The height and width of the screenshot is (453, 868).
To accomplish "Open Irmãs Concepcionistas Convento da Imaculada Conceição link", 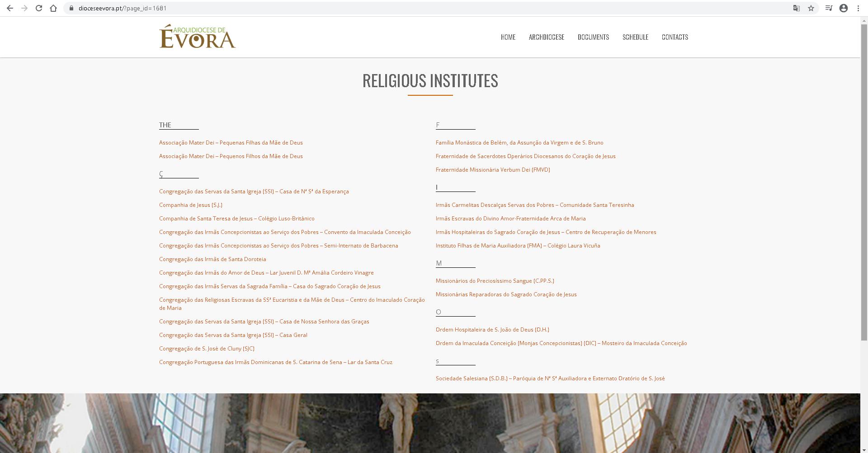I will tap(285, 232).
